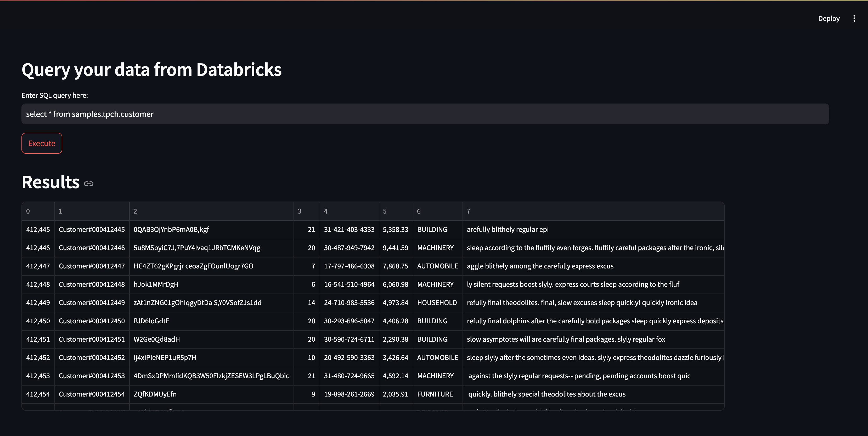868x436 pixels.
Task: Select cell fUD6IoGdtF
Action: pos(212,321)
